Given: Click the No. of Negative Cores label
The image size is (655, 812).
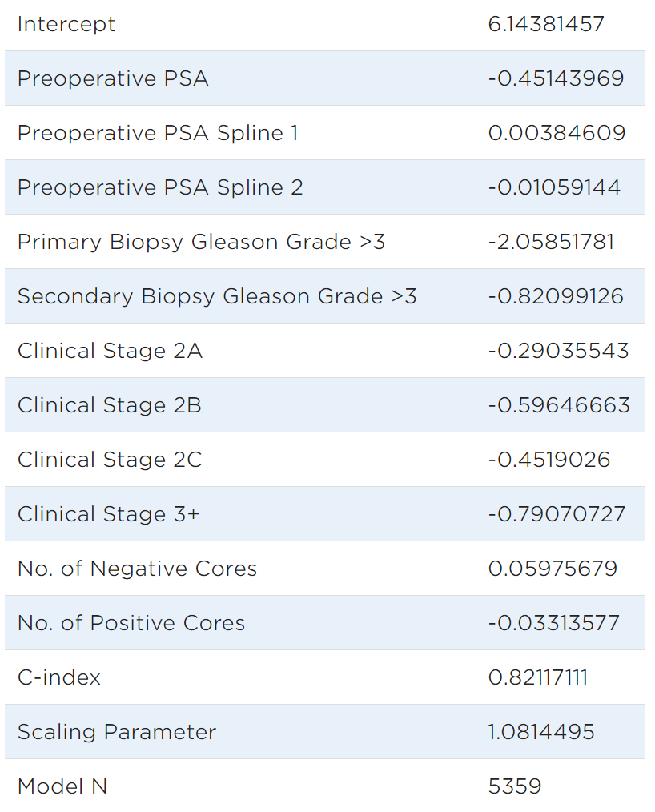Looking at the screenshot, I should (x=137, y=569).
